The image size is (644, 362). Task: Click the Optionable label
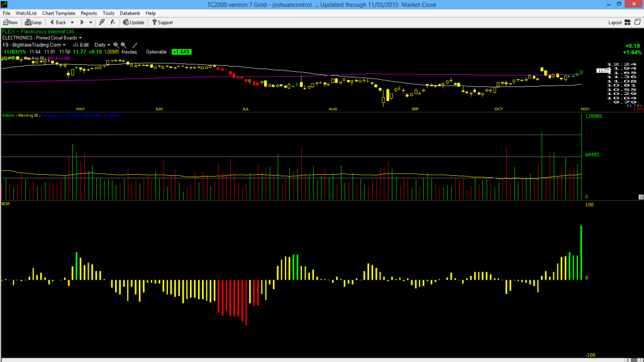pos(157,52)
